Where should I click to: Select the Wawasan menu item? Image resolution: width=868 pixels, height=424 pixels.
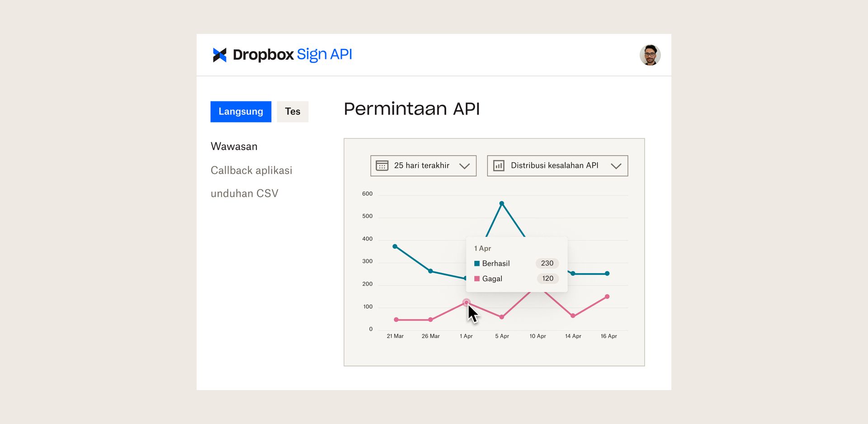[x=234, y=146]
